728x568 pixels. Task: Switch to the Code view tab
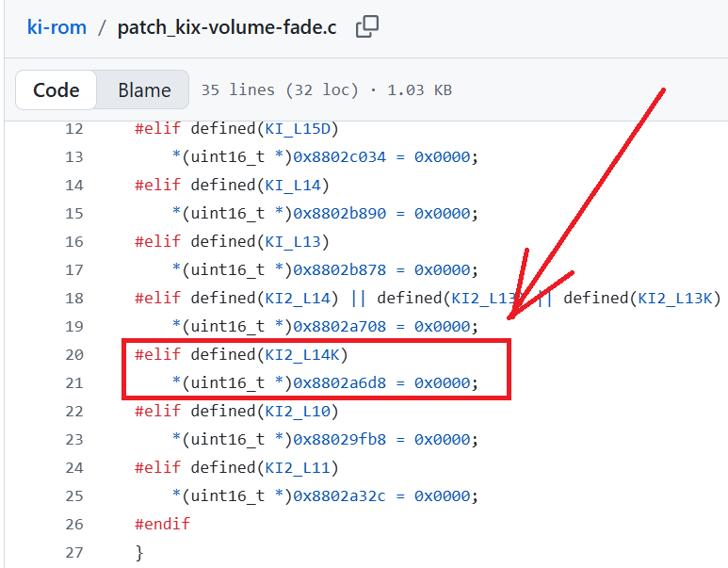click(57, 89)
